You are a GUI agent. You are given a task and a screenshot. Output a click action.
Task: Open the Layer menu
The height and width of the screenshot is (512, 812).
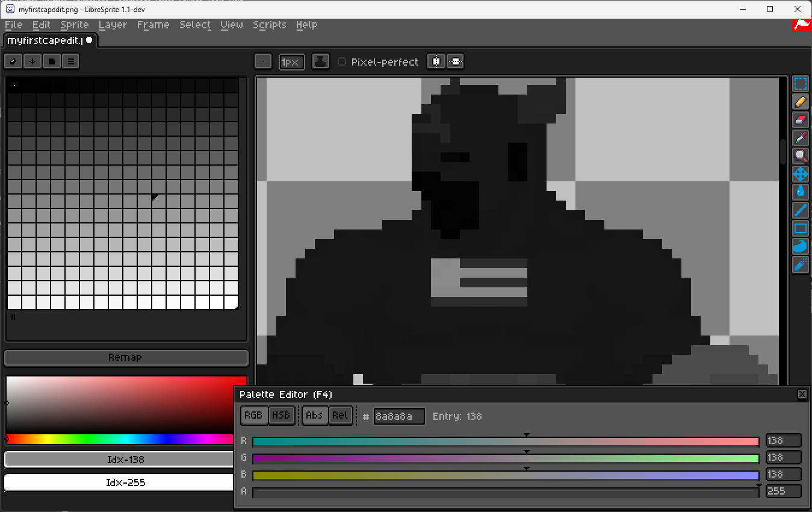[113, 25]
